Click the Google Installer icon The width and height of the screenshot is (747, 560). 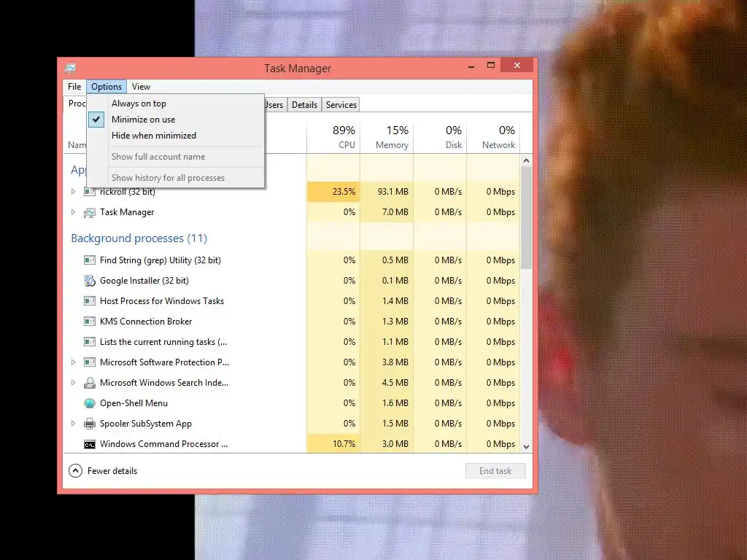point(90,281)
